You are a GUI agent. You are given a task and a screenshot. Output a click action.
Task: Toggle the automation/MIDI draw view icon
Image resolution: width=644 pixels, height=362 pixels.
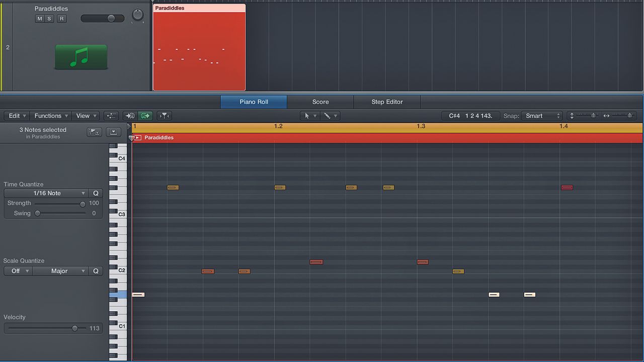(111, 116)
